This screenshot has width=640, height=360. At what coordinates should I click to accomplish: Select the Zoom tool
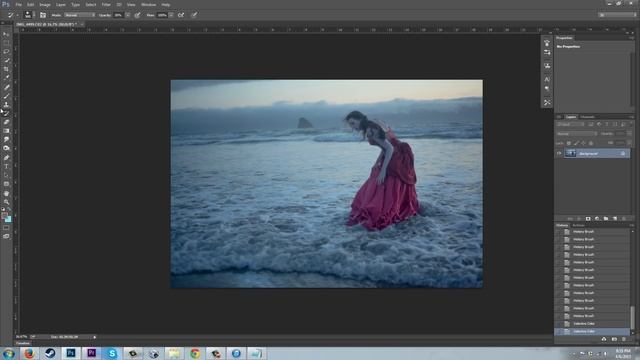pyautogui.click(x=6, y=202)
